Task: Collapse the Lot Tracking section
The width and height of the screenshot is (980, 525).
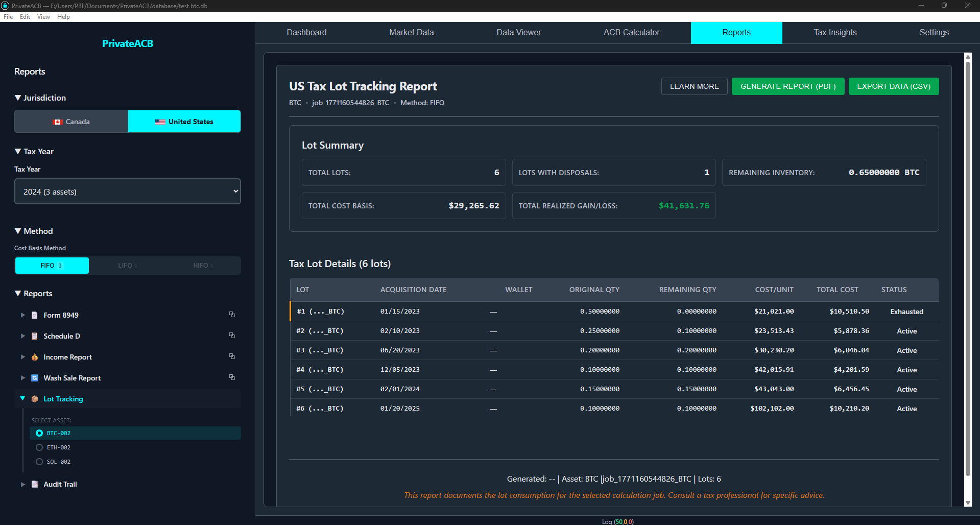Action: click(22, 398)
